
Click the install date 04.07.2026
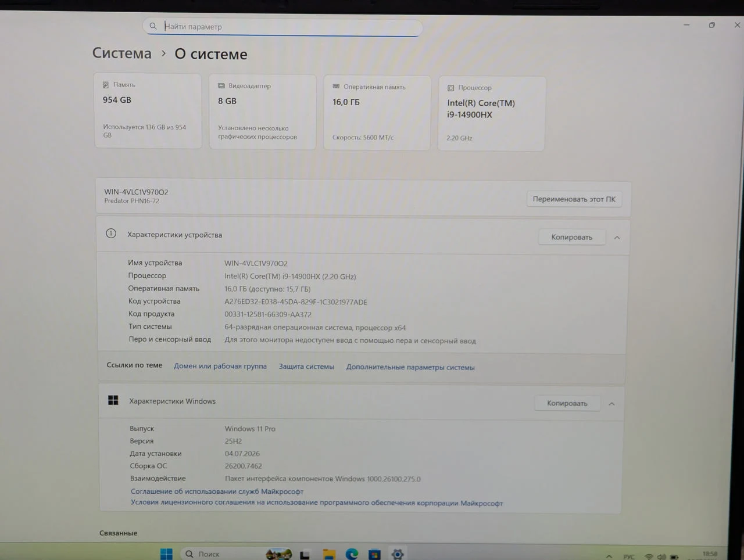pos(242,454)
